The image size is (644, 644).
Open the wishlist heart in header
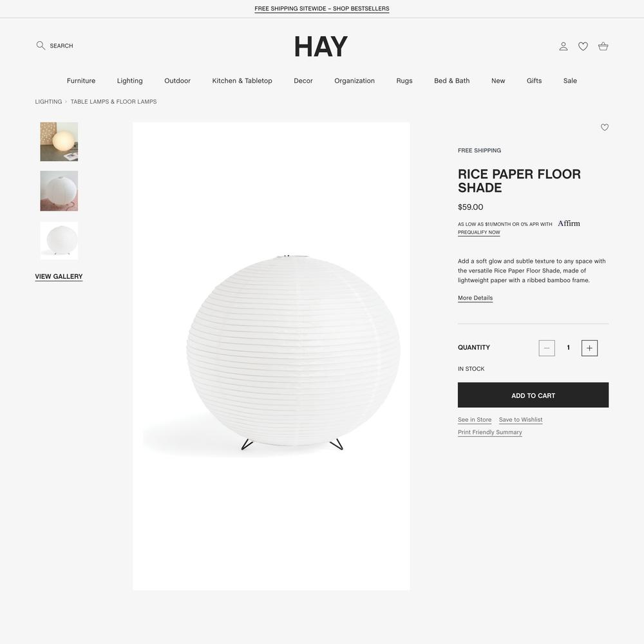(583, 46)
